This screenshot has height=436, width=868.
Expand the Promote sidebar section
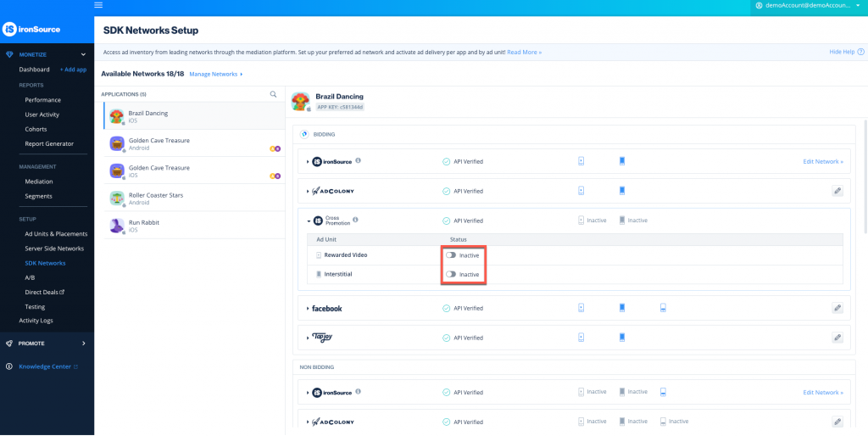(x=84, y=344)
